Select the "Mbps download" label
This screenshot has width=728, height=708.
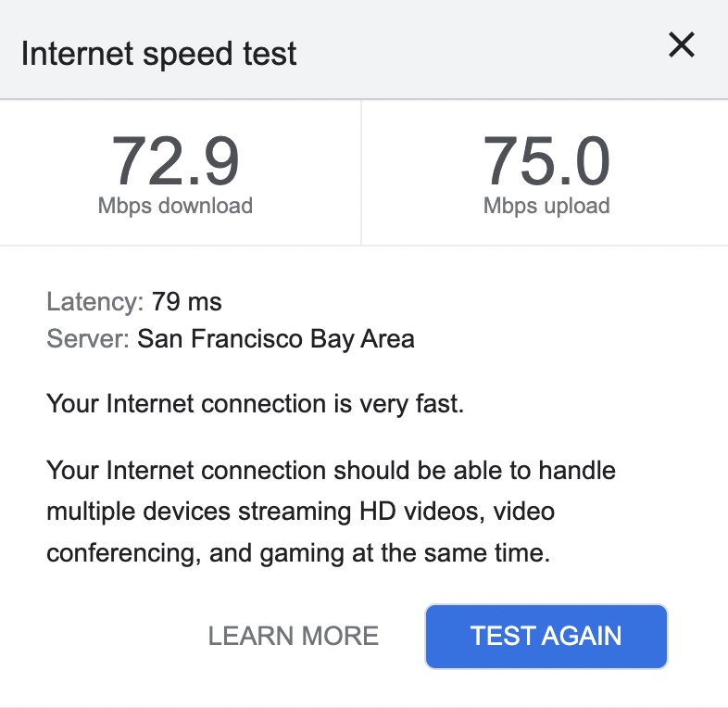(x=175, y=206)
